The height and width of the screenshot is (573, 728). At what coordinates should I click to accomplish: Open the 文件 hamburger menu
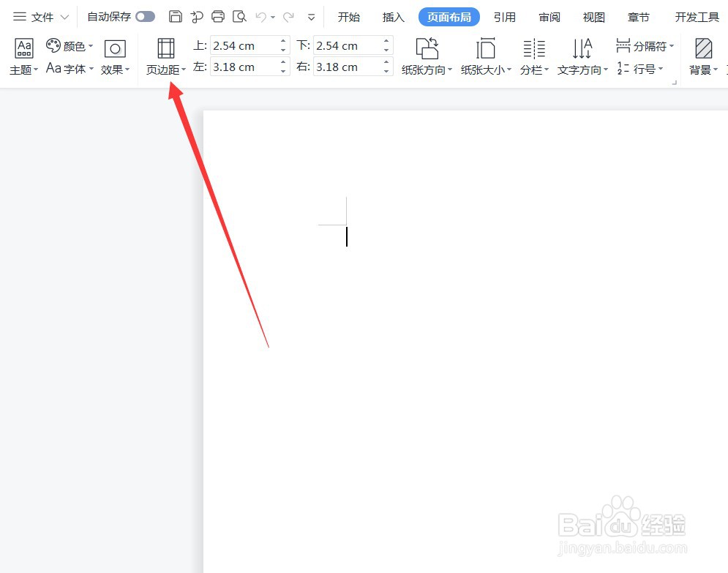(x=20, y=17)
